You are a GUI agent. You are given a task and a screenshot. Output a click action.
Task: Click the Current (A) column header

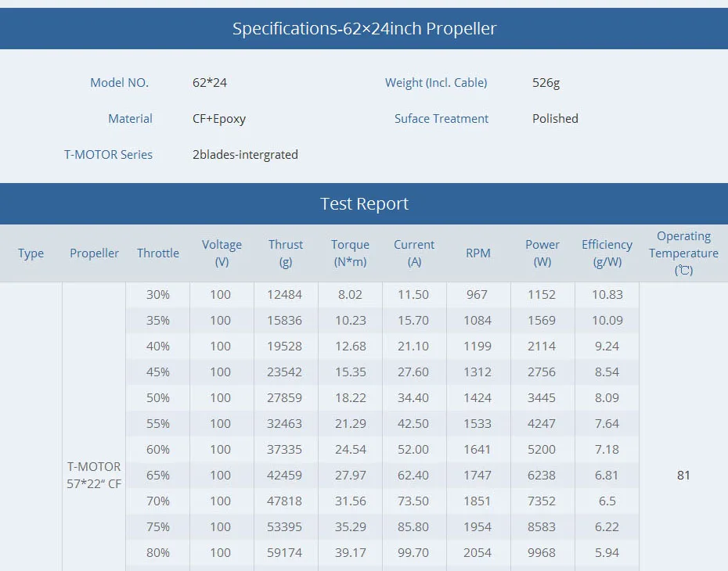tap(414, 253)
